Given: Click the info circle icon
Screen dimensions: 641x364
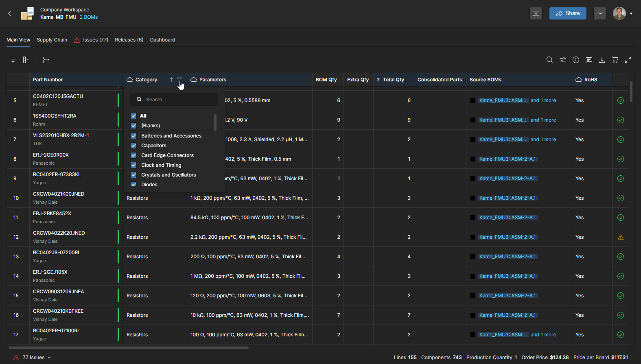Looking at the screenshot, I should (576, 60).
